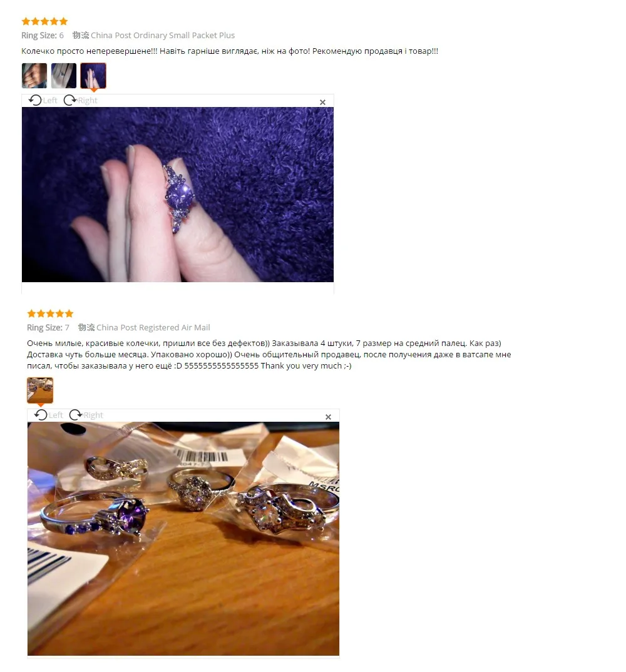The height and width of the screenshot is (672, 626).
Task: Click the 'Right' label in first review viewer
Action: pyautogui.click(x=88, y=100)
